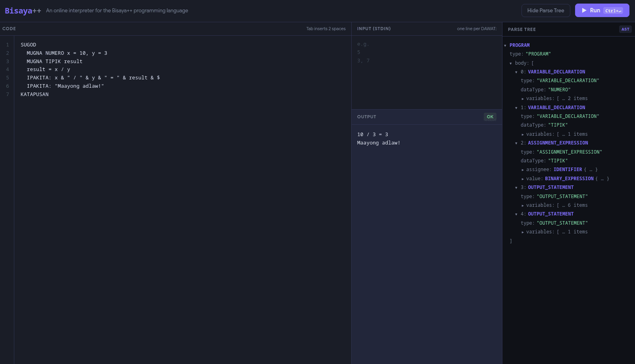The width and height of the screenshot is (635, 364).
Task: Collapse the body array node
Action: point(511,64)
